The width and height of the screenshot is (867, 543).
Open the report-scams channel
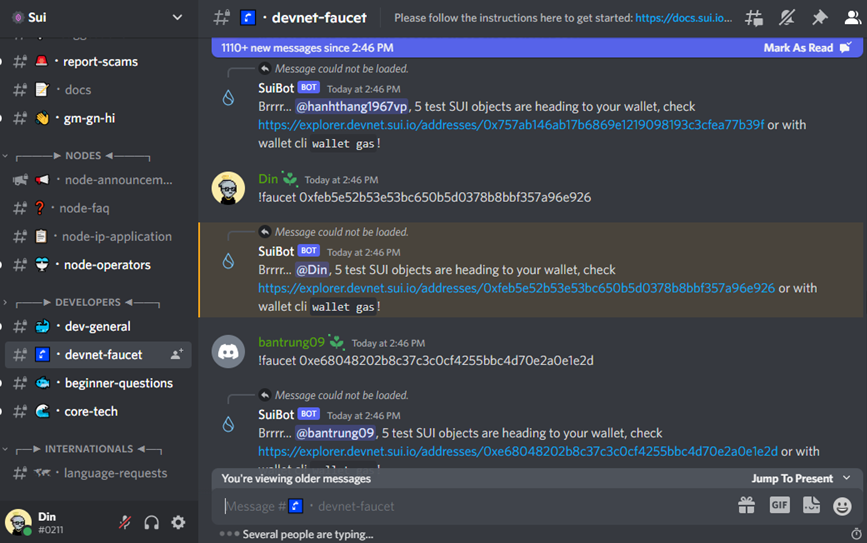[98, 61]
